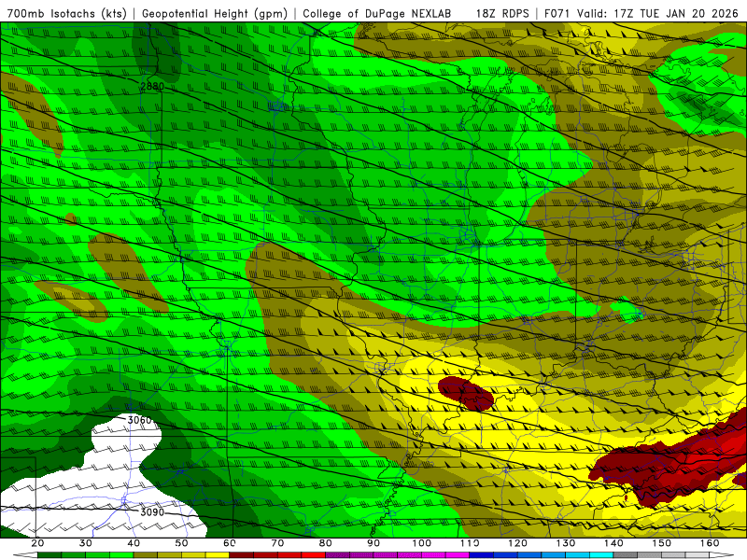Click the 140 value on the color scale
Viewport: 747px width, 560px height.
tap(613, 543)
